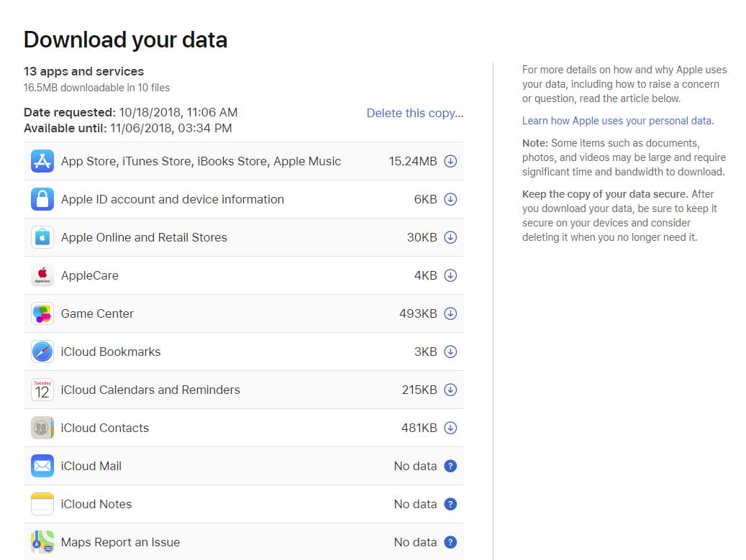Click the 3KB size for iCloud Bookmarks
This screenshot has height=560, width=746.
pyautogui.click(x=425, y=352)
